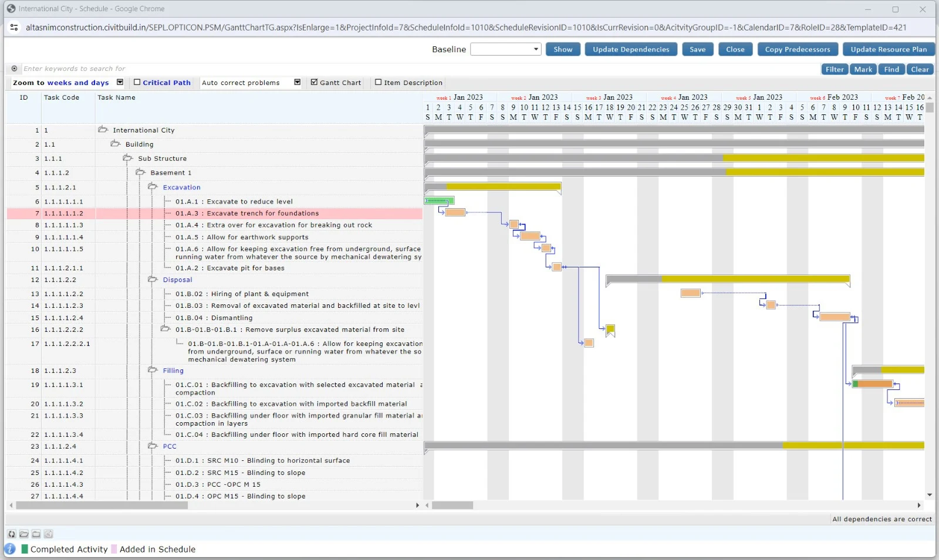Enable the Critical Path checkbox
Viewport: 939px width, 560px height.
coord(137,83)
